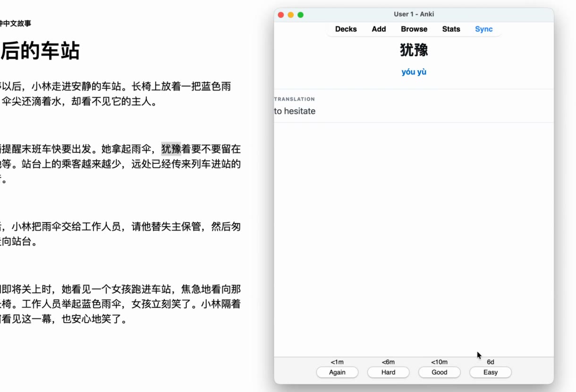Click the TRANSLATION label on the card
This screenshot has height=392, width=576.
[x=294, y=99]
